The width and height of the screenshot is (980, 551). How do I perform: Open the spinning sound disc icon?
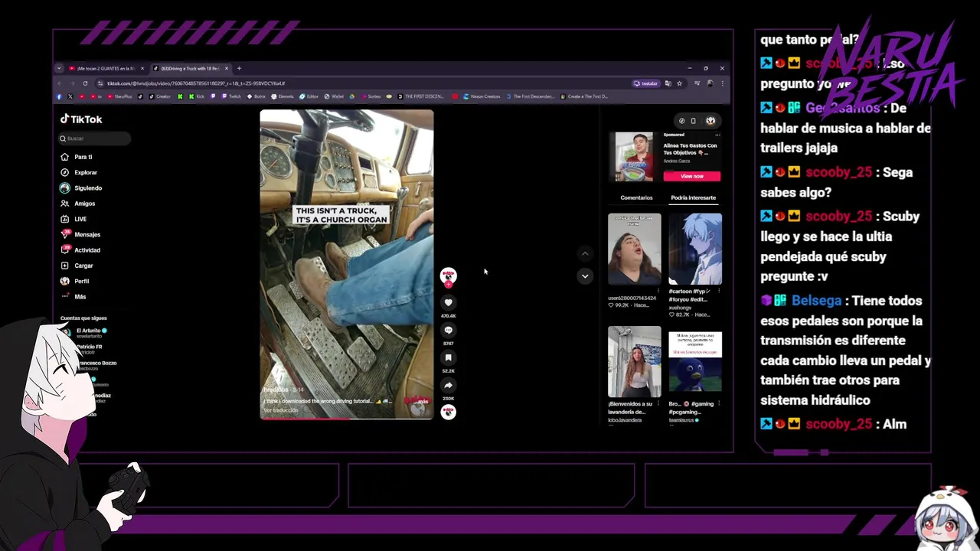(449, 412)
